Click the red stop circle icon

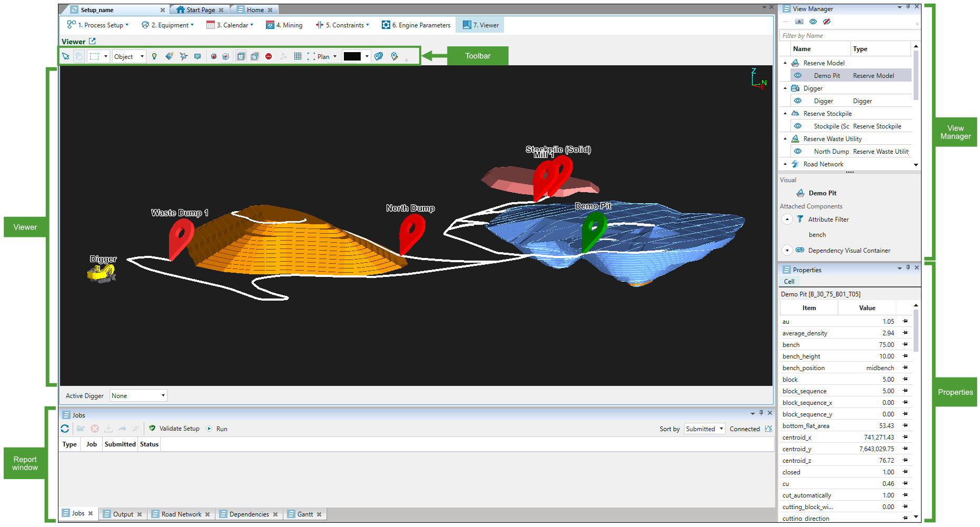[x=269, y=56]
